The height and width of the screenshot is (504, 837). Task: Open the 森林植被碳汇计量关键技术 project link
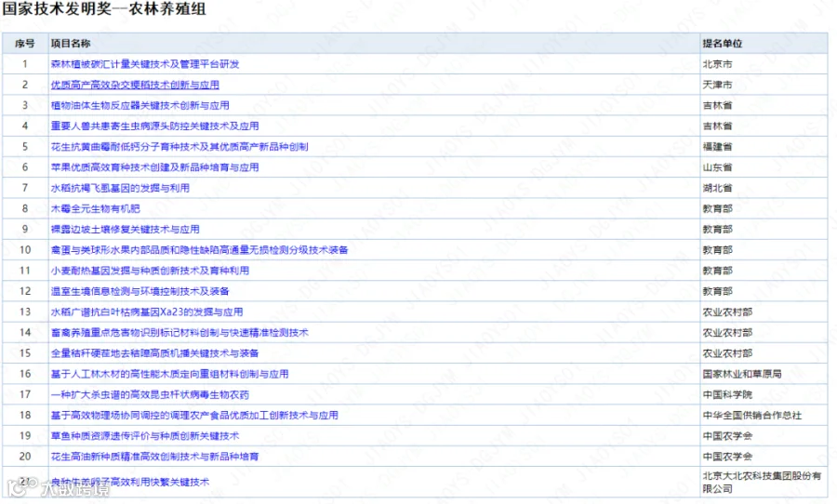[x=145, y=64]
